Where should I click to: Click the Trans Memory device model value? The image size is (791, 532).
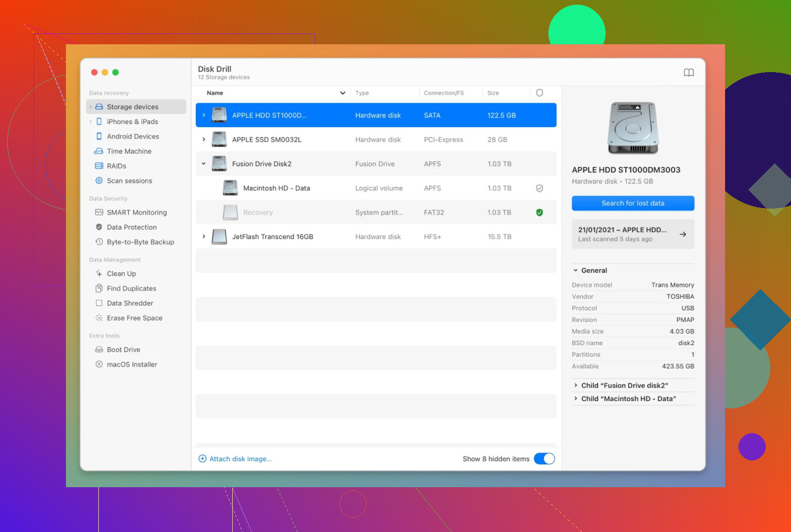click(673, 285)
